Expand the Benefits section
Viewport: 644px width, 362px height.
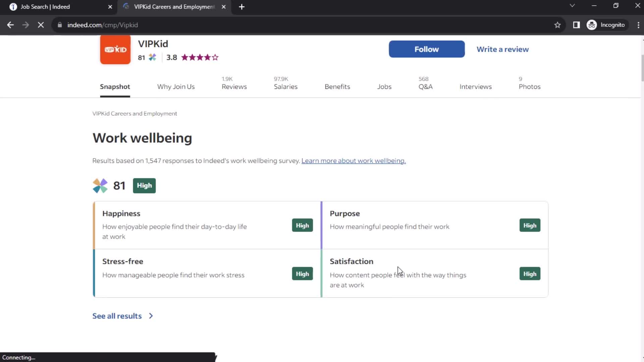click(337, 86)
